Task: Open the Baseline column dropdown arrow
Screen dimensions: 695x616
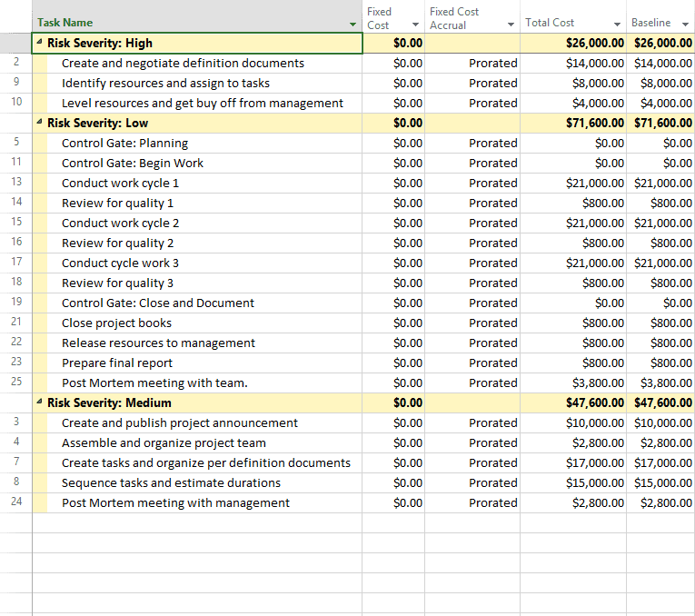Action: pyautogui.click(x=685, y=25)
